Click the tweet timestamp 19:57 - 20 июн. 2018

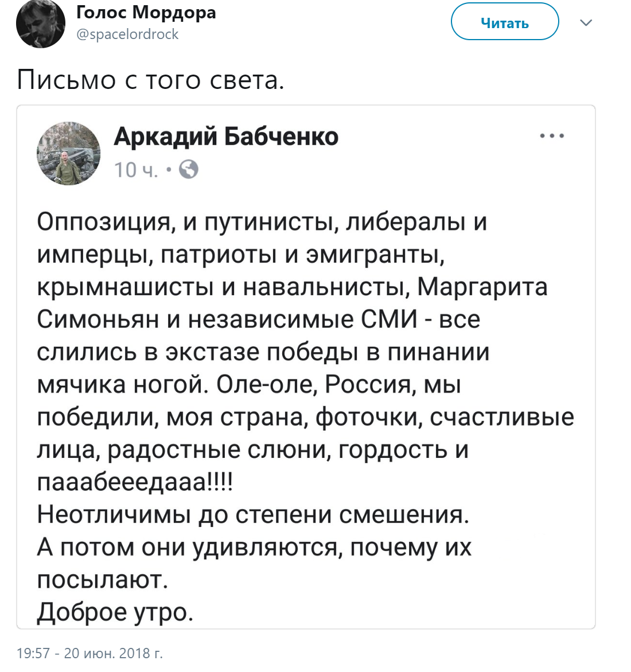click(90, 653)
